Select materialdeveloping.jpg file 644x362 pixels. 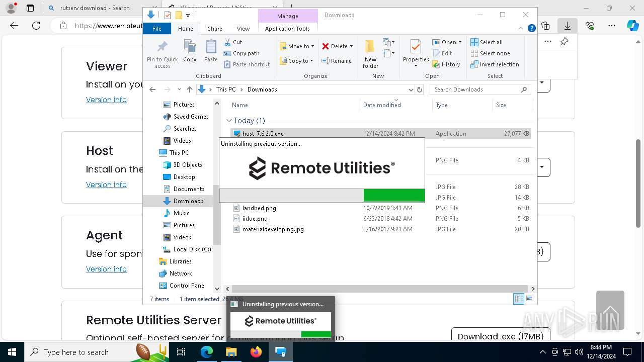pyautogui.click(x=380, y=229)
